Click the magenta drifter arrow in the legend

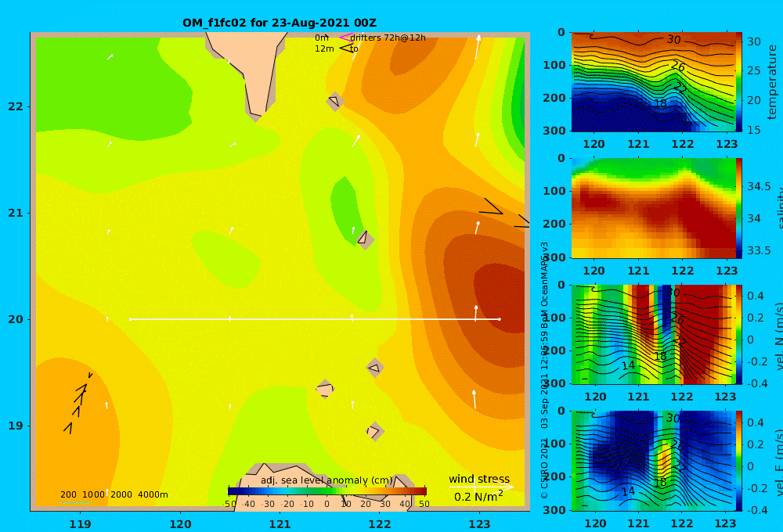pos(345,38)
